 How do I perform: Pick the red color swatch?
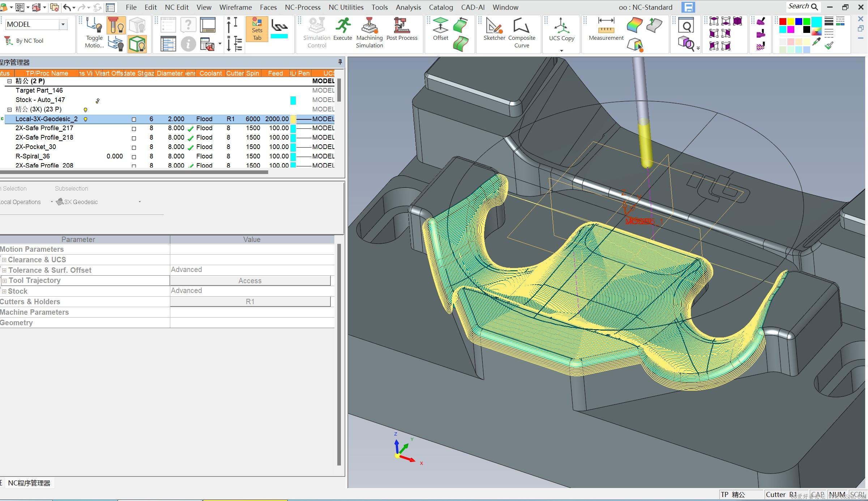pyautogui.click(x=783, y=22)
